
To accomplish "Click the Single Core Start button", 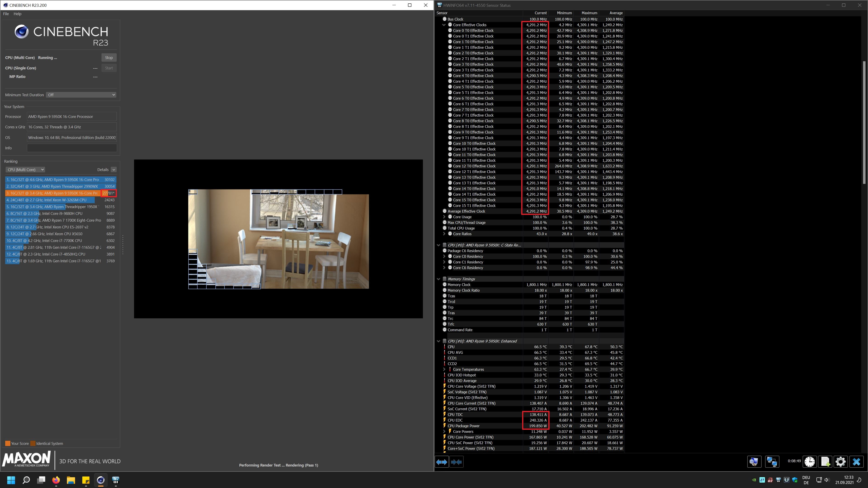I will pos(109,68).
